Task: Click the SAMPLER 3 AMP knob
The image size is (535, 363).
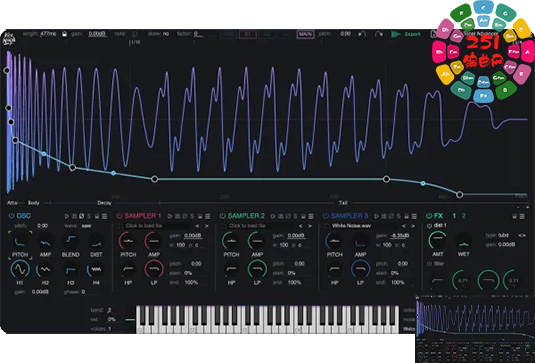Action: coord(360,241)
